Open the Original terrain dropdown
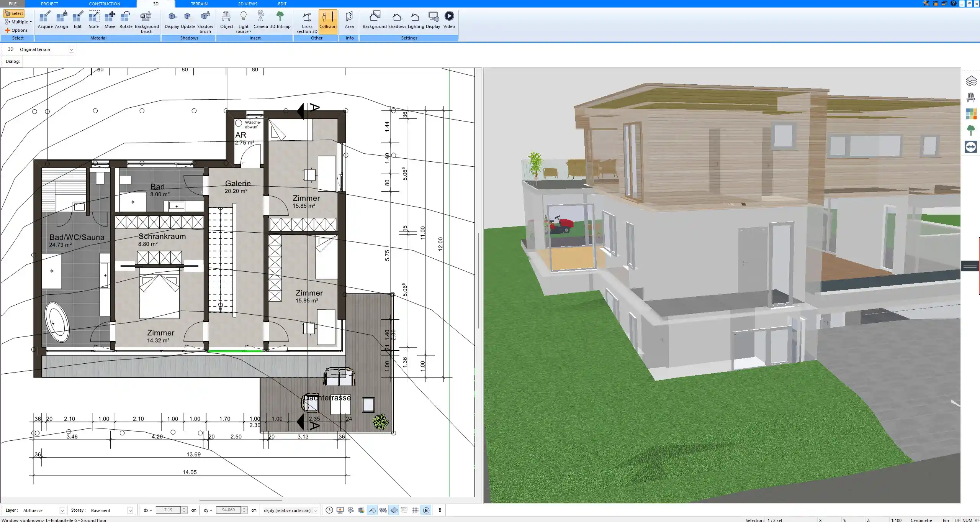 pyautogui.click(x=71, y=49)
